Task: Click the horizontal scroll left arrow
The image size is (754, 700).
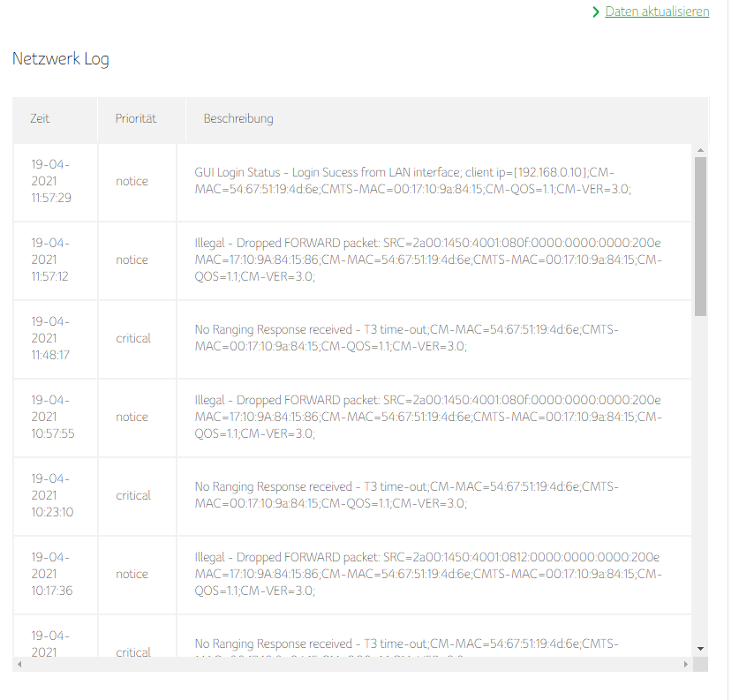Action: 19,663
